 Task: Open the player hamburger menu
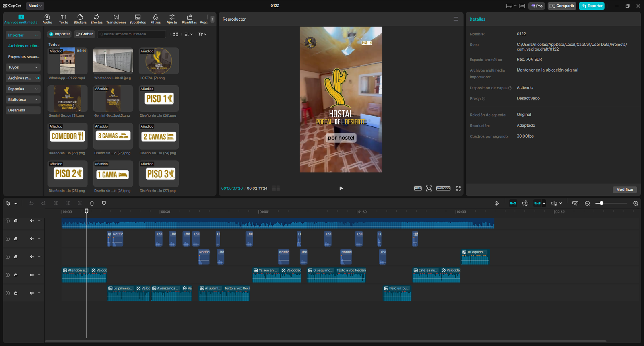coord(456,19)
